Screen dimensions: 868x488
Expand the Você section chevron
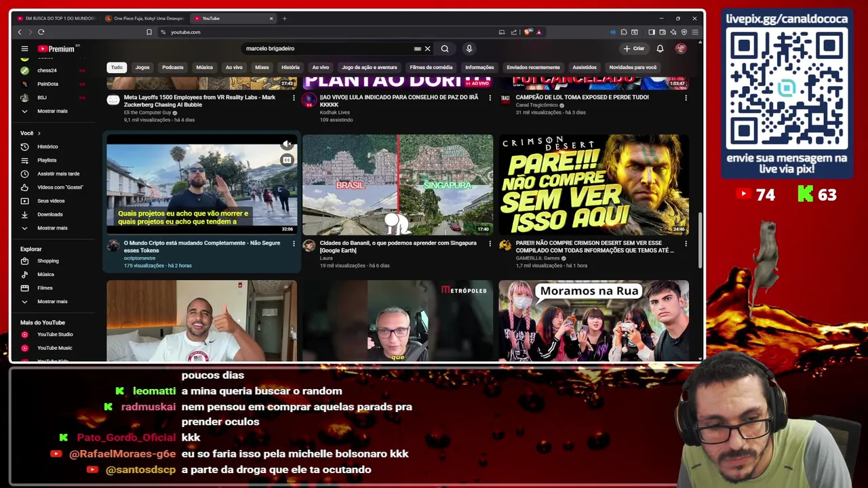click(x=39, y=133)
